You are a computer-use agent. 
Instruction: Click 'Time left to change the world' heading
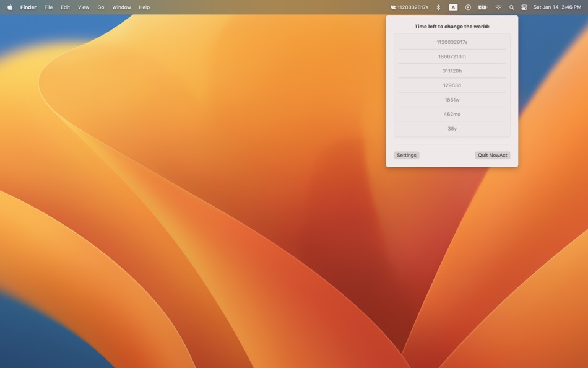click(x=452, y=26)
